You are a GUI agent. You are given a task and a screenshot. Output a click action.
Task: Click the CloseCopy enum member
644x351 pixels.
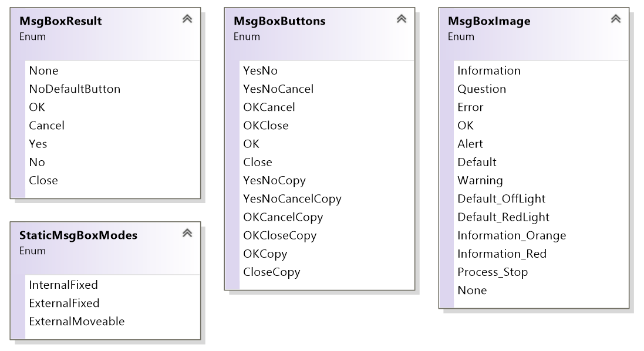click(x=271, y=272)
